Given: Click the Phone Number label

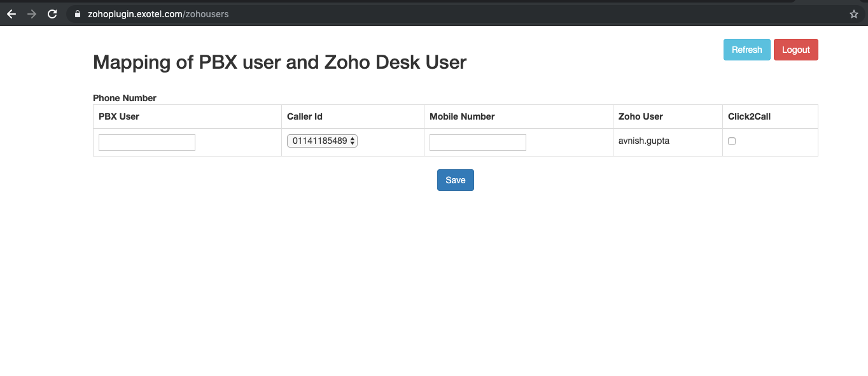Looking at the screenshot, I should pos(125,98).
